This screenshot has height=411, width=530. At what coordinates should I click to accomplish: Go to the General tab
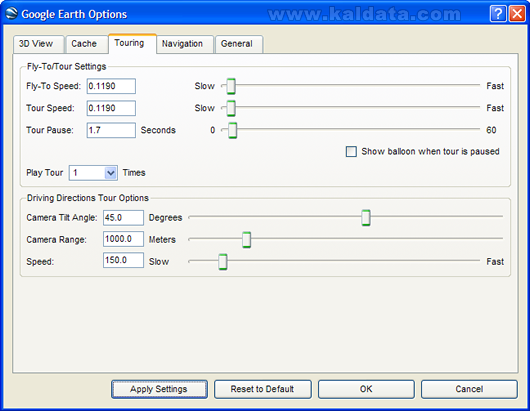pyautogui.click(x=237, y=44)
